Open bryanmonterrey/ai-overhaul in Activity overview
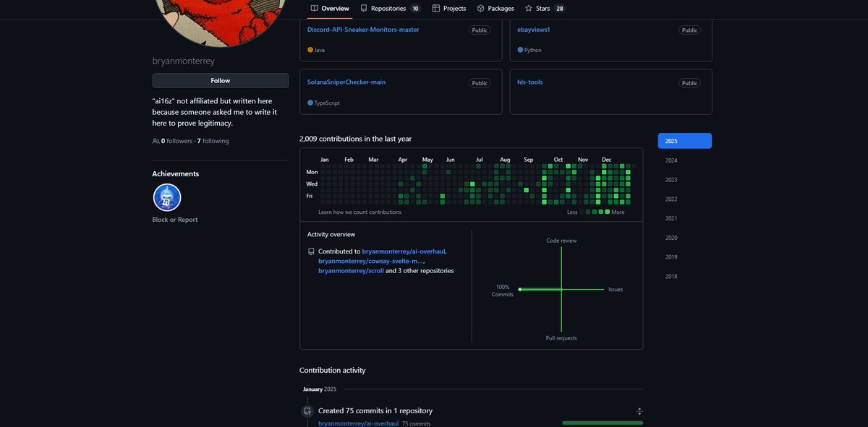This screenshot has width=868, height=427. pos(404,251)
